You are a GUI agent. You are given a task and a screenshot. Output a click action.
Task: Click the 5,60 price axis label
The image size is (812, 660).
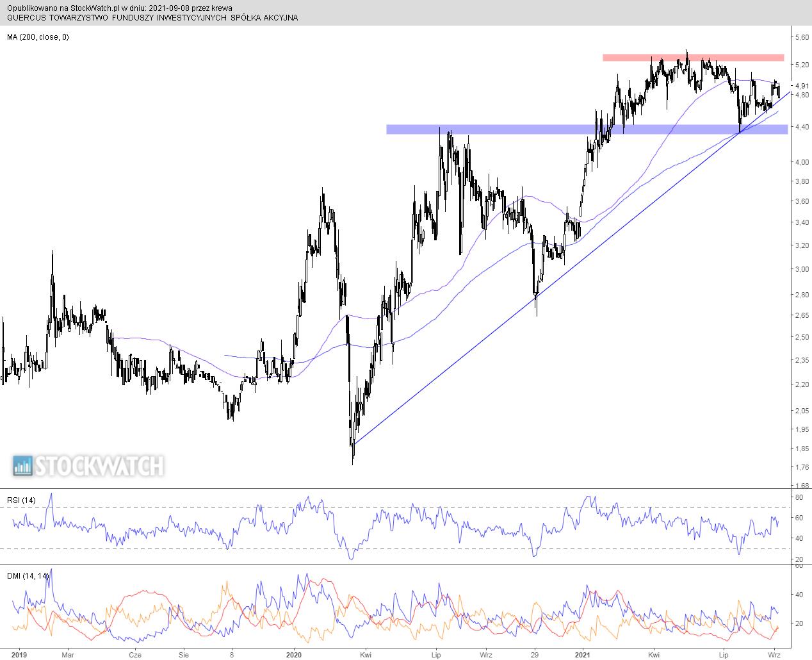click(x=800, y=37)
